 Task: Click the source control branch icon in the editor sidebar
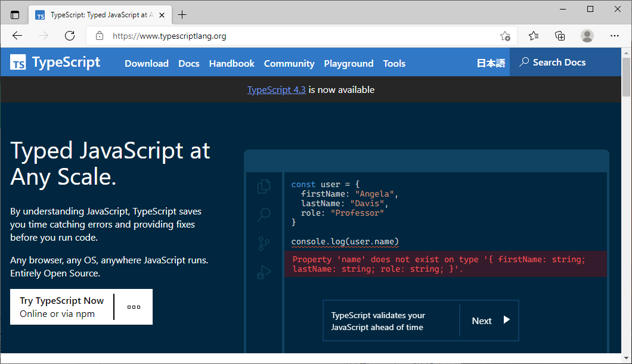264,244
